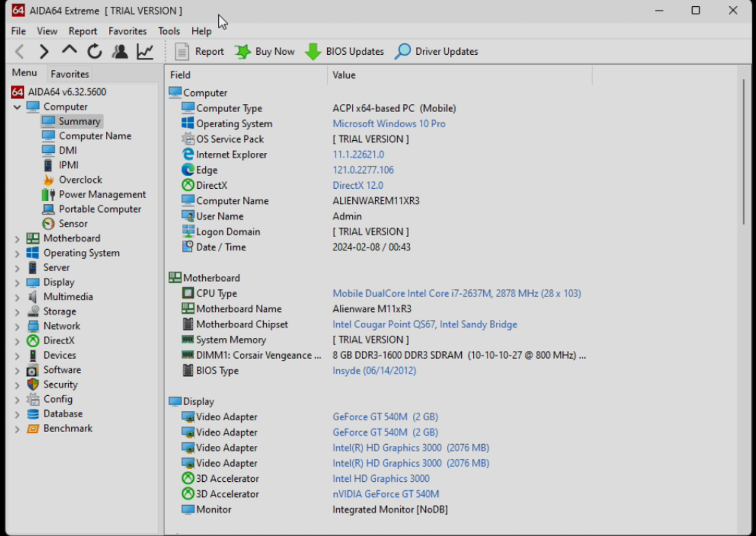This screenshot has height=536, width=756.
Task: Expand the Display tree node
Action: pos(17,283)
